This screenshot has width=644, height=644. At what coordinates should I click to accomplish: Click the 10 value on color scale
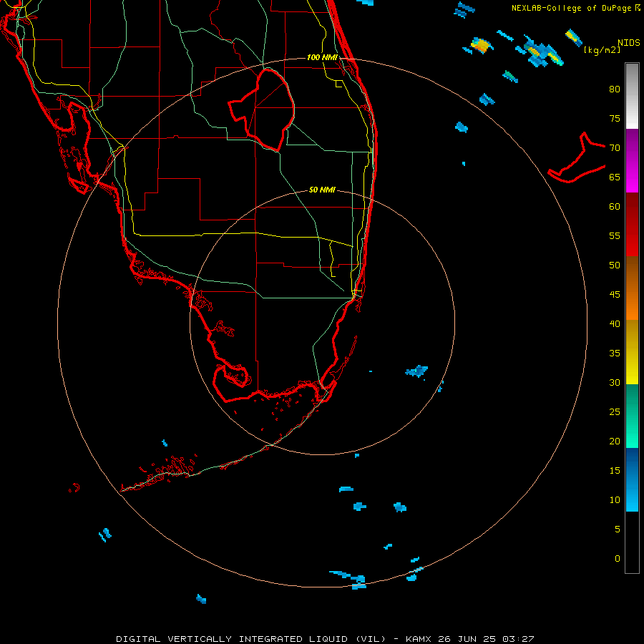[x=615, y=500]
